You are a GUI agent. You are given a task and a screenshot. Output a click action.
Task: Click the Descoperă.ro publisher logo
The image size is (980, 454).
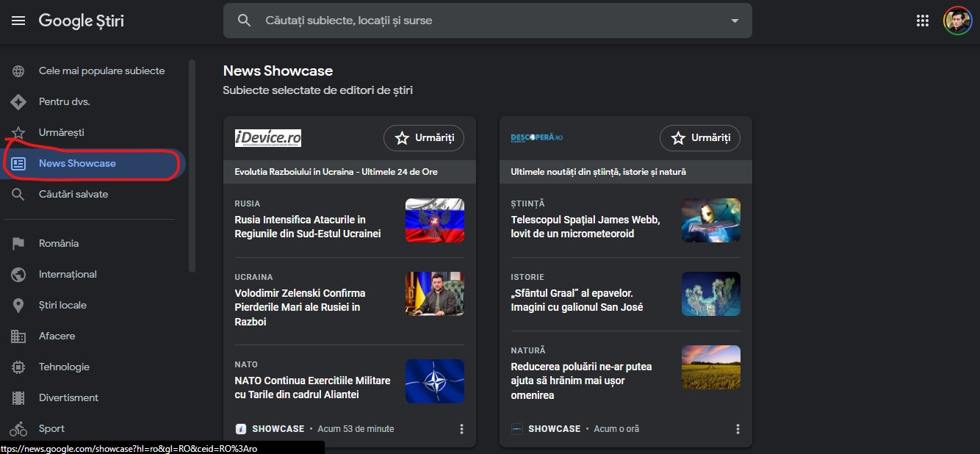coord(537,138)
